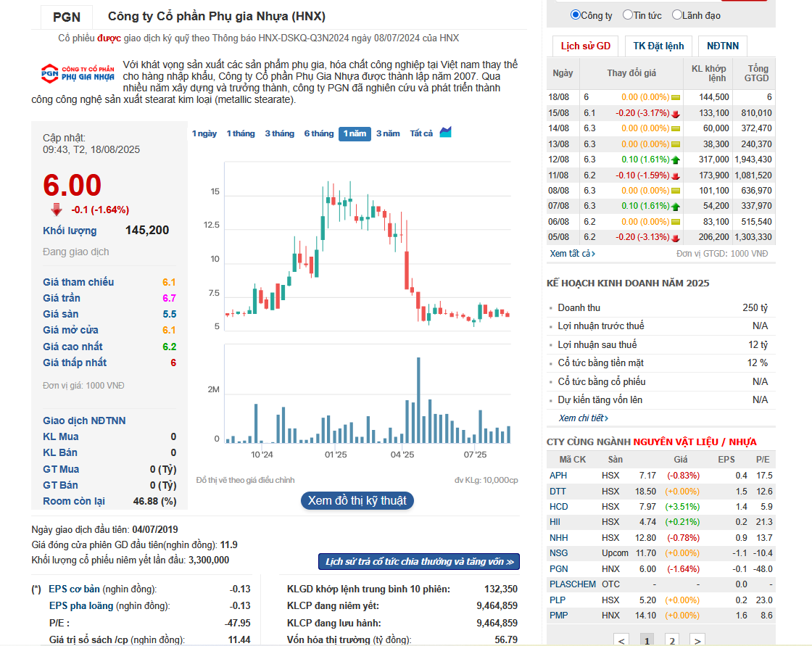The height and width of the screenshot is (646, 812).
Task: Click the yellow unchanged icon in the 18/08 row
Action: point(675,97)
